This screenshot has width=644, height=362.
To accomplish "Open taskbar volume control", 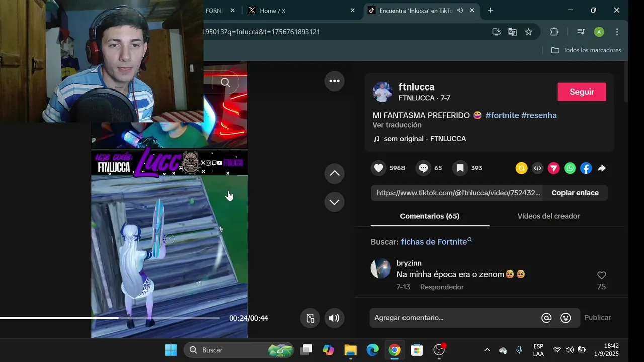I will (x=569, y=350).
